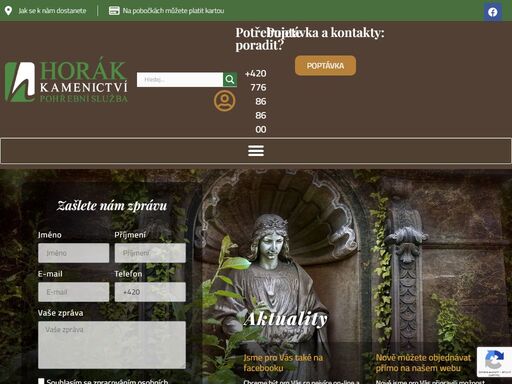
Task: Click the POPTÁVKA button
Action: pyautogui.click(x=325, y=66)
